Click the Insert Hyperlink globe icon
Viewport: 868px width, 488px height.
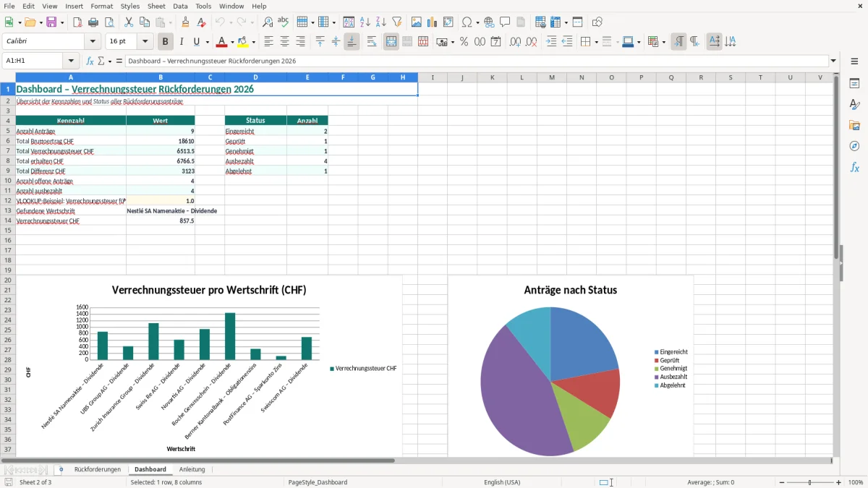tap(489, 22)
